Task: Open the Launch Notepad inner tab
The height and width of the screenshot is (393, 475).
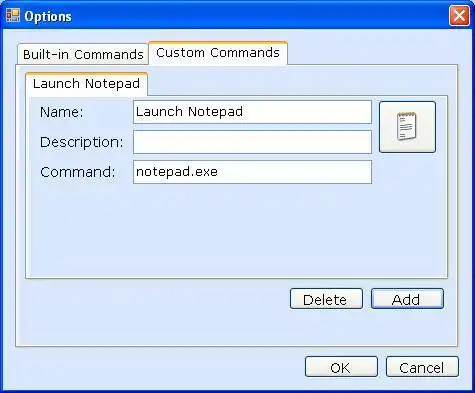Action: pos(86,84)
